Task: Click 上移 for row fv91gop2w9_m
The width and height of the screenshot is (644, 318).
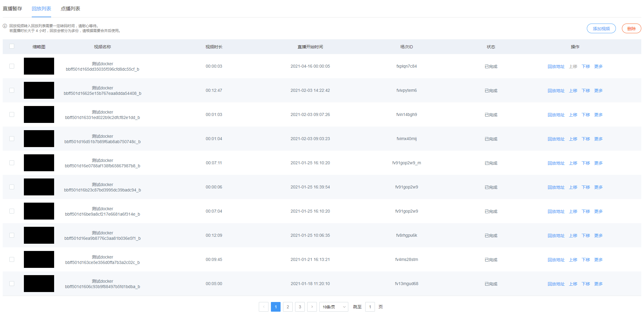Action: [573, 163]
